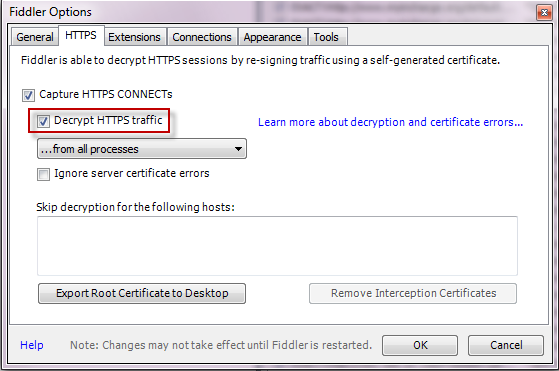The image size is (559, 371).
Task: Select the HTTPS tab
Action: 81,35
